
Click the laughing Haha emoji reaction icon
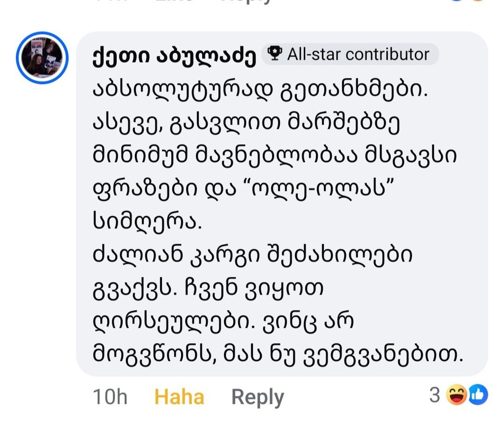click(x=456, y=394)
